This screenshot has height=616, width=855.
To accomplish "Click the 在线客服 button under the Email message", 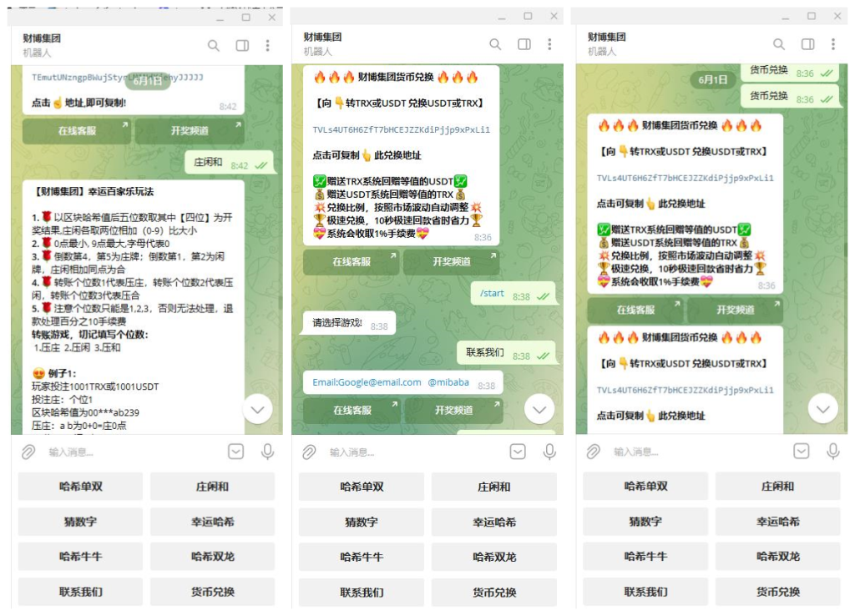I will point(352,411).
